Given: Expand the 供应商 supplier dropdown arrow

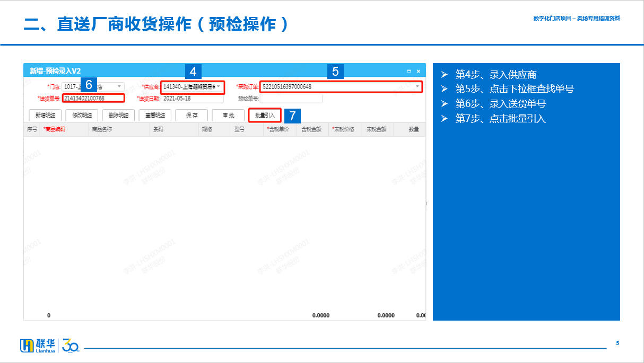Looking at the screenshot, I should point(219,86).
